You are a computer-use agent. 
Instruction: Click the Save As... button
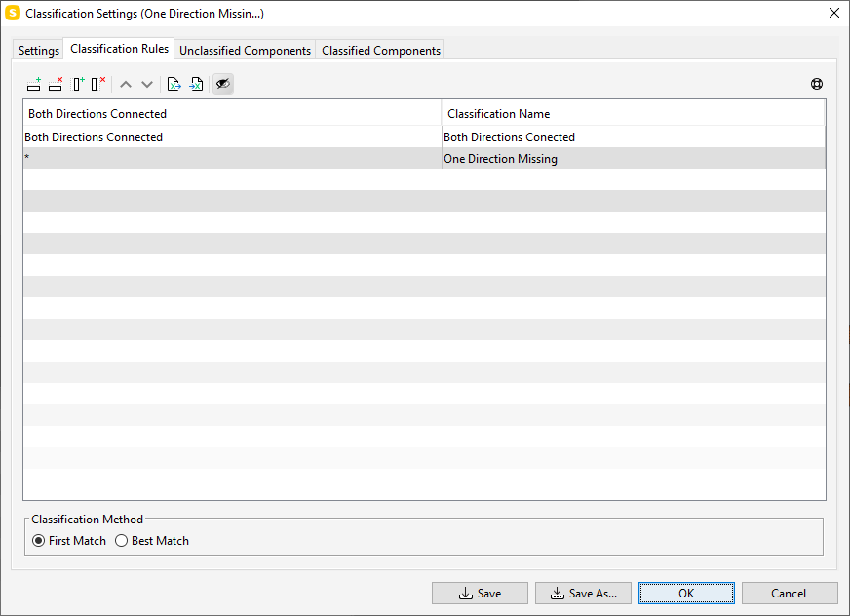(583, 594)
